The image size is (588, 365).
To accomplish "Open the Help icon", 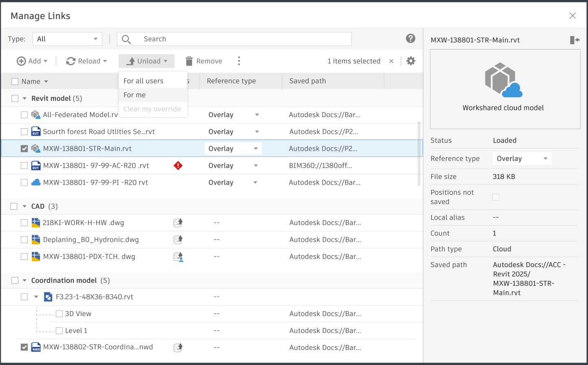I will click(411, 38).
